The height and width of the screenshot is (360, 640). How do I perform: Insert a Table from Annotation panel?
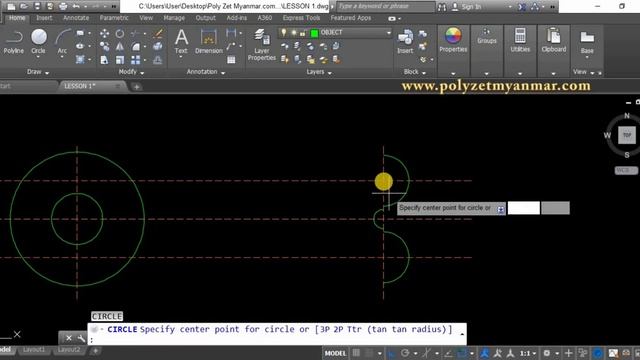tap(231, 60)
